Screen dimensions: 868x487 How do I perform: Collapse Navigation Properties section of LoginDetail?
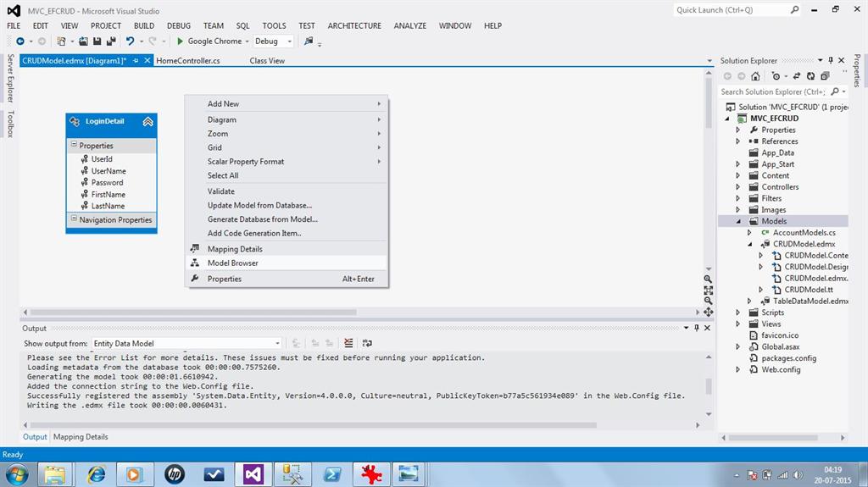pos(74,219)
